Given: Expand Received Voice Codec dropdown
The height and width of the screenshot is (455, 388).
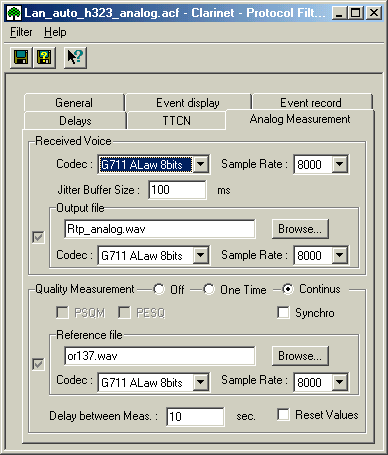Looking at the screenshot, I should (201, 164).
